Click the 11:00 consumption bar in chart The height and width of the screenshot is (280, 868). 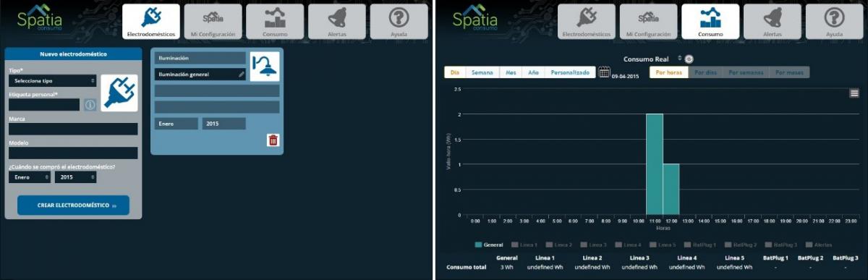pos(655,164)
